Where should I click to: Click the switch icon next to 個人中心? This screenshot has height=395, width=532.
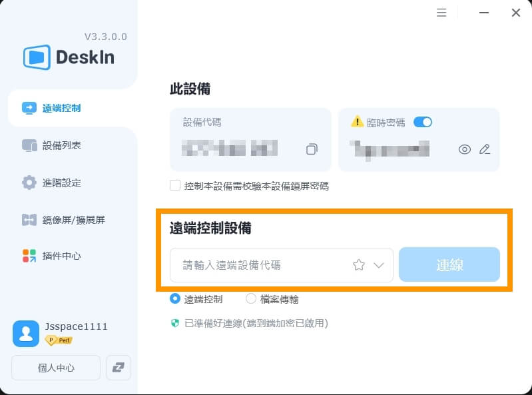[119, 368]
